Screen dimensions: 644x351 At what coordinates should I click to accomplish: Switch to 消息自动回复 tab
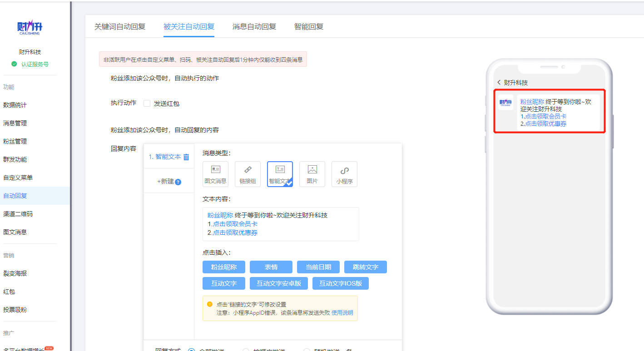click(254, 26)
